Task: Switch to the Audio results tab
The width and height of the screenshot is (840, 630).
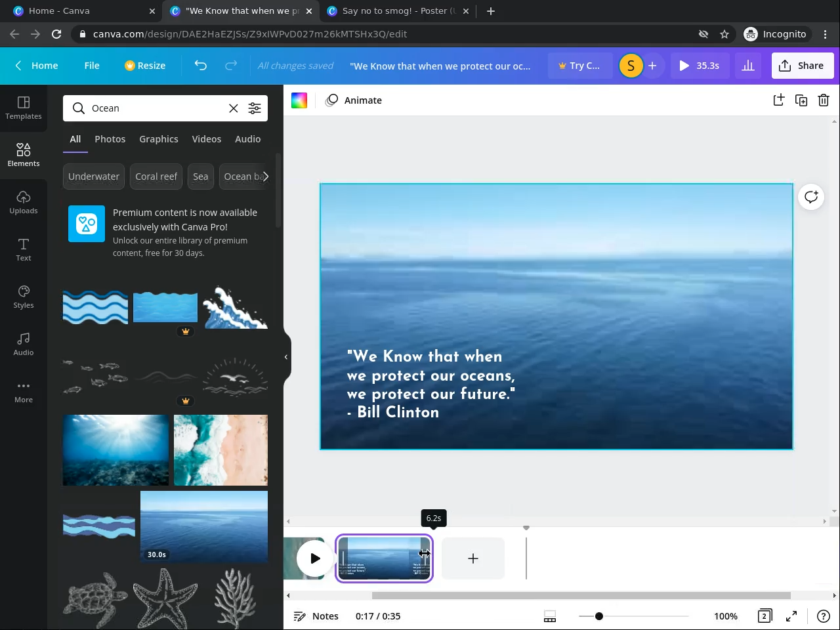Action: tap(248, 139)
